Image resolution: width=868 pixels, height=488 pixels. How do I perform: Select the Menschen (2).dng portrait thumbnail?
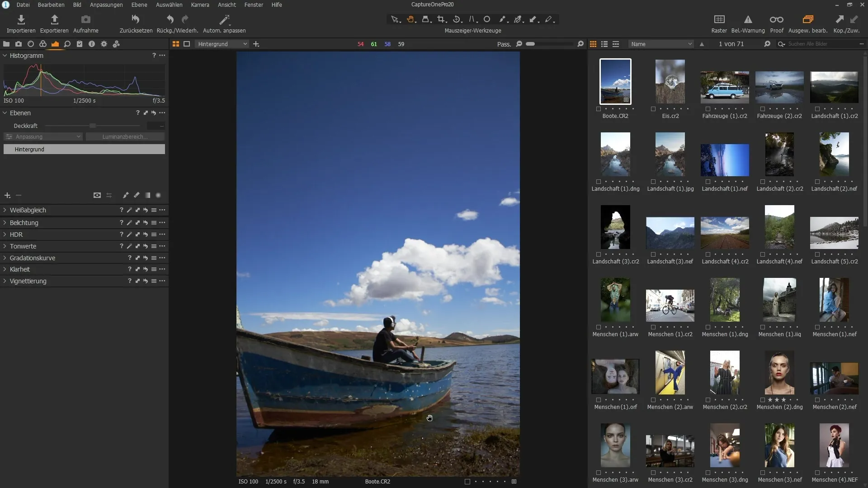(779, 373)
